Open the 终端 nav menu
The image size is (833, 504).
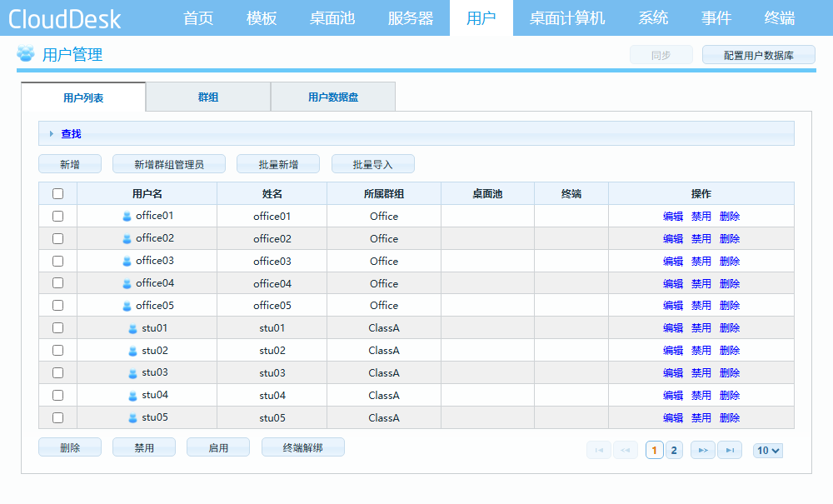tap(780, 18)
